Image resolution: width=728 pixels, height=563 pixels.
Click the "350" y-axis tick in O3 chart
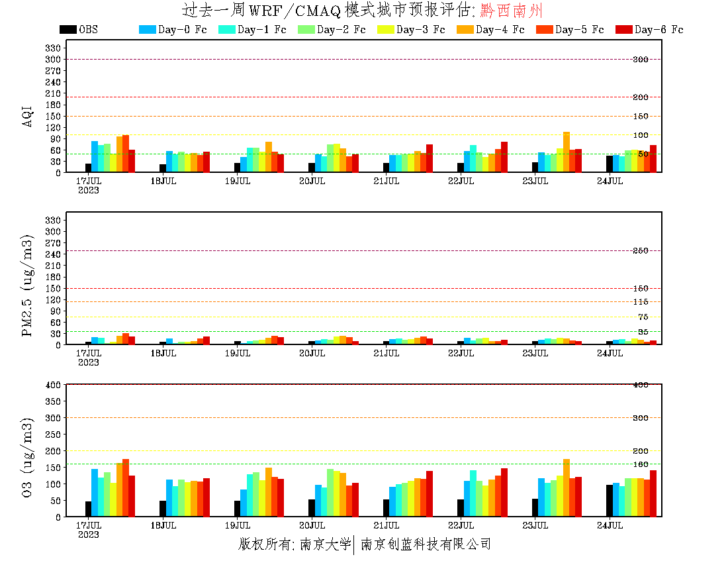53,401
